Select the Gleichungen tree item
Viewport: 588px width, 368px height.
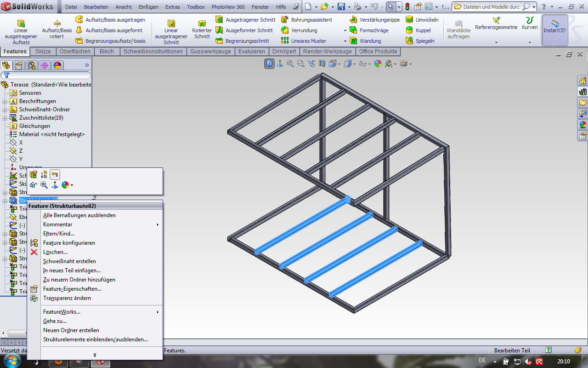point(30,126)
